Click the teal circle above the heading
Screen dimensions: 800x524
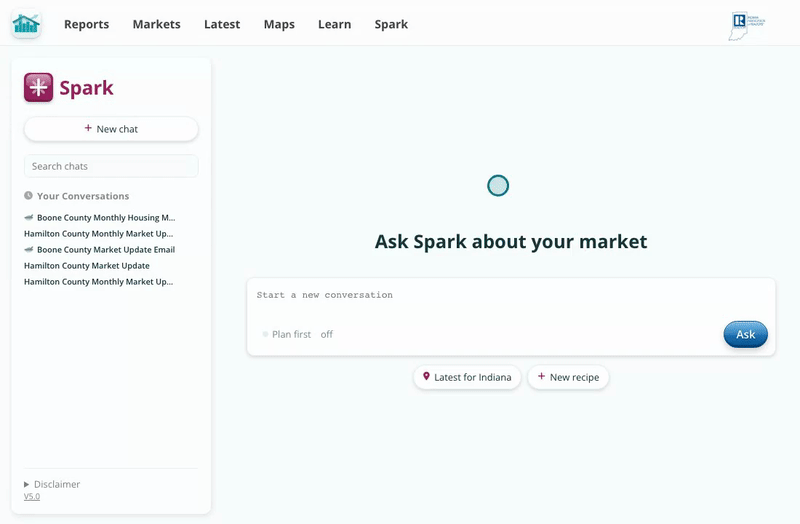(x=498, y=185)
